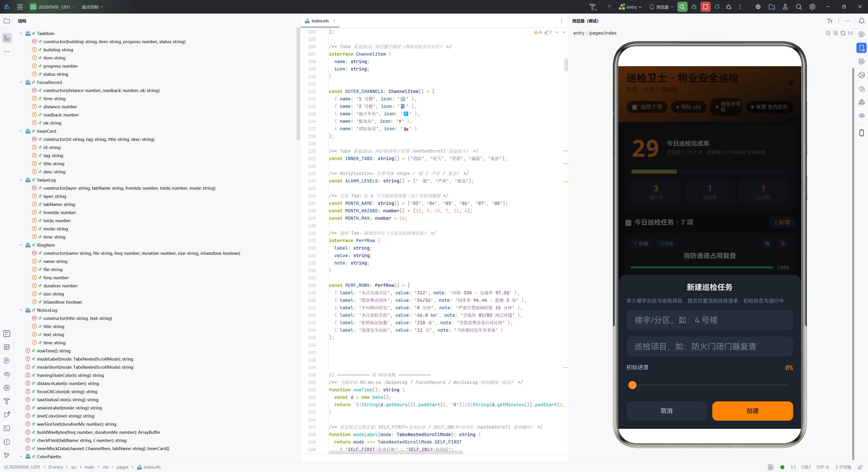Image resolution: width=868 pixels, height=472 pixels.
Task: Open the device phone icon in right sidebar
Action: (861, 133)
